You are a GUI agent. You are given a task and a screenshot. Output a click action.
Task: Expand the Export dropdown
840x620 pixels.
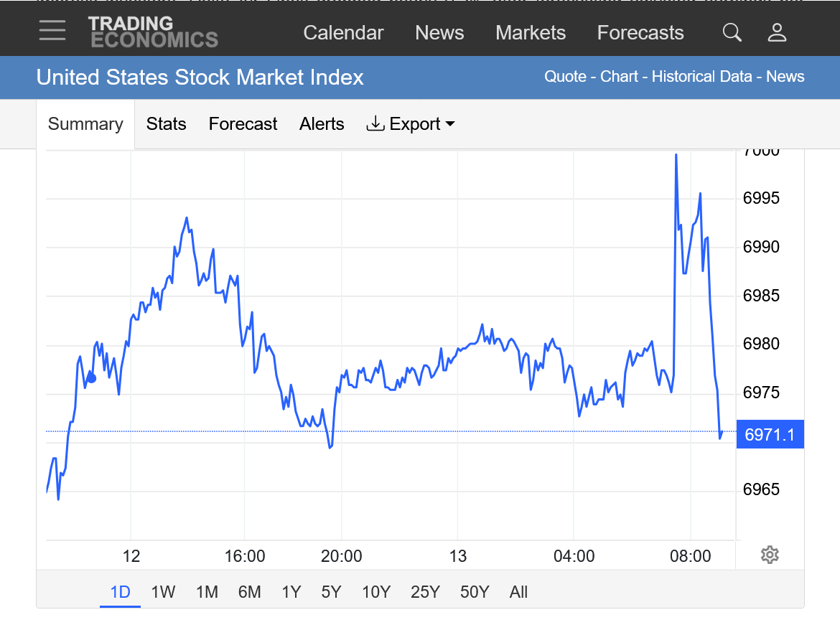pyautogui.click(x=411, y=124)
